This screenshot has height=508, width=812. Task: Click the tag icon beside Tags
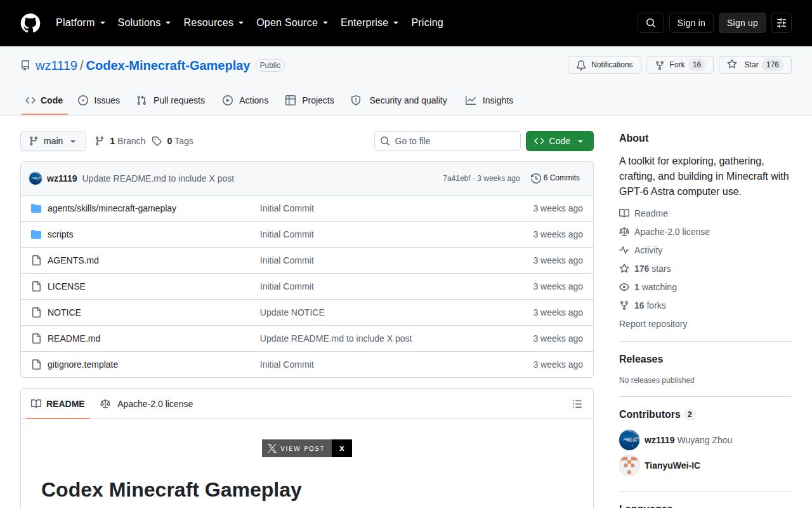[157, 141]
